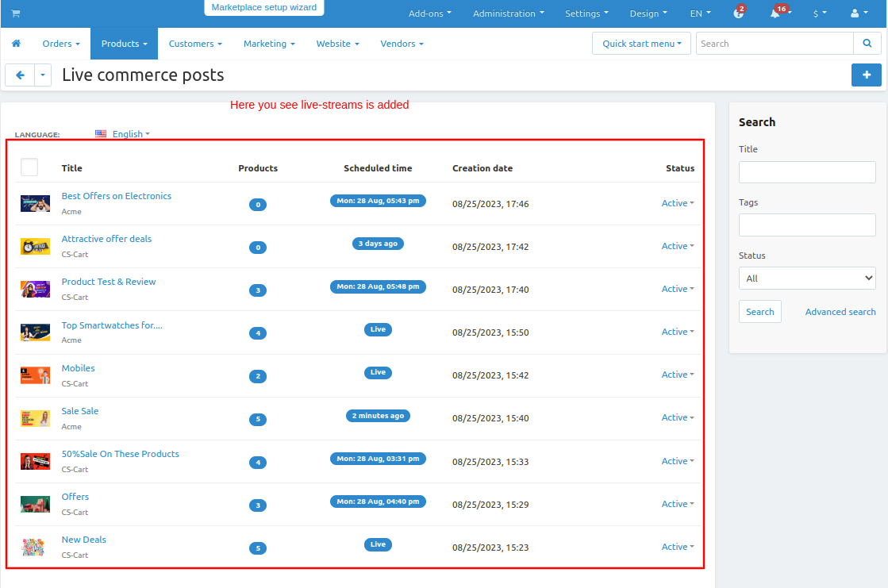Open the user account icon menu
The height and width of the screenshot is (588, 888).
tap(858, 13)
